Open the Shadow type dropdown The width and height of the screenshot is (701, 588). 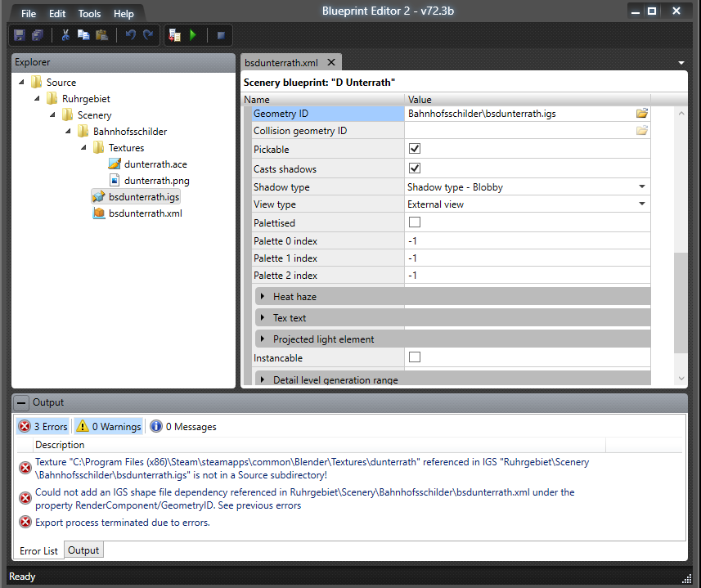click(x=642, y=187)
